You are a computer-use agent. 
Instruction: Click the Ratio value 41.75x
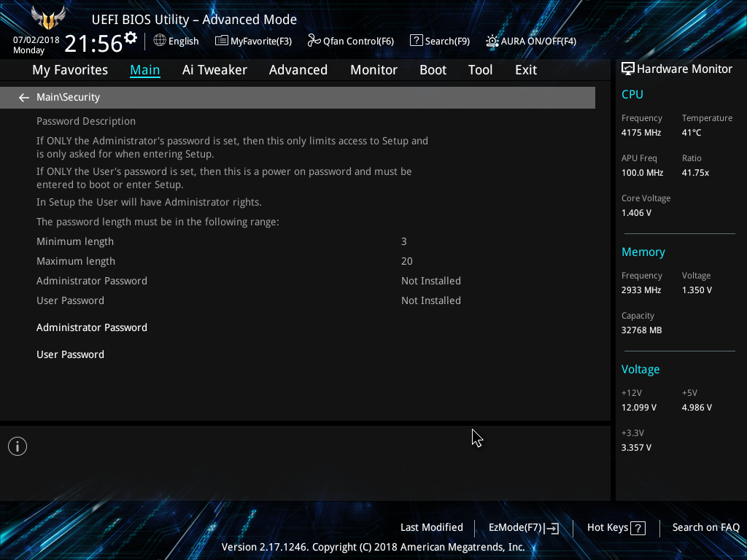[695, 173]
